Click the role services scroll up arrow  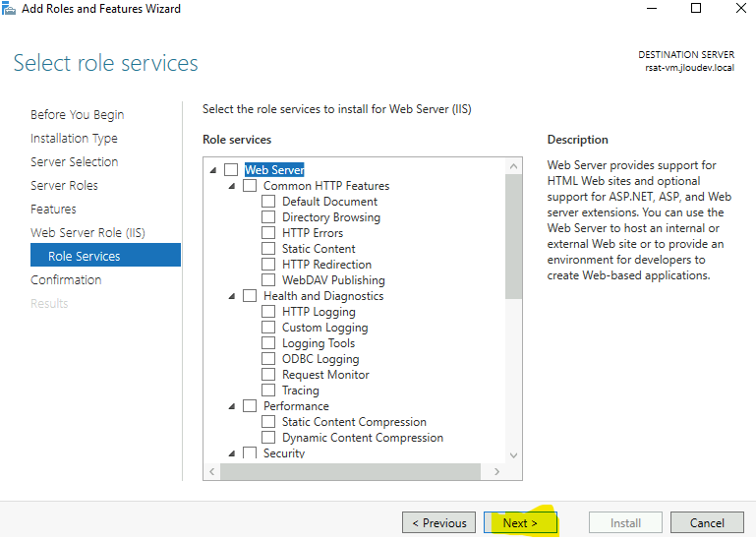point(513,166)
